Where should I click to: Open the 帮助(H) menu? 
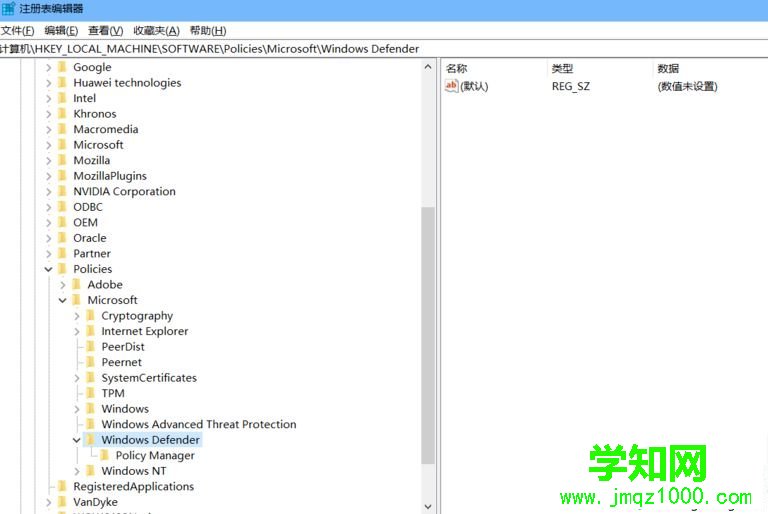[208, 30]
